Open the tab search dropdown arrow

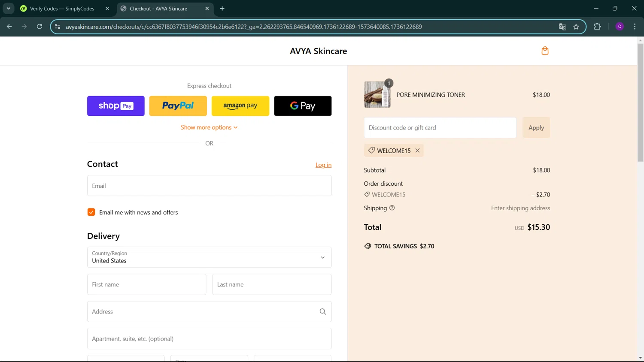tap(8, 9)
